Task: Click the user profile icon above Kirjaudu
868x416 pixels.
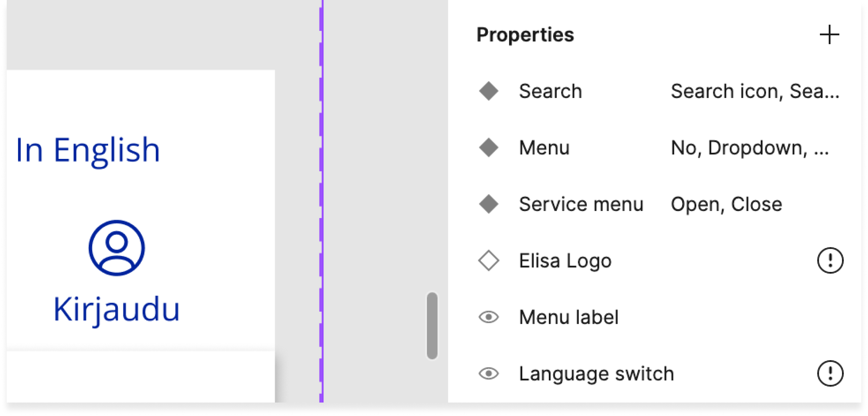Action: [116, 248]
